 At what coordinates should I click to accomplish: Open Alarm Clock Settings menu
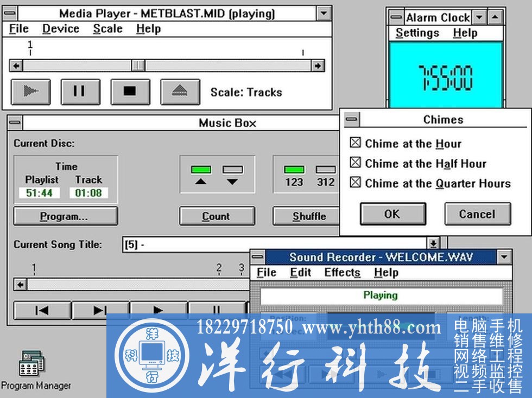[417, 33]
